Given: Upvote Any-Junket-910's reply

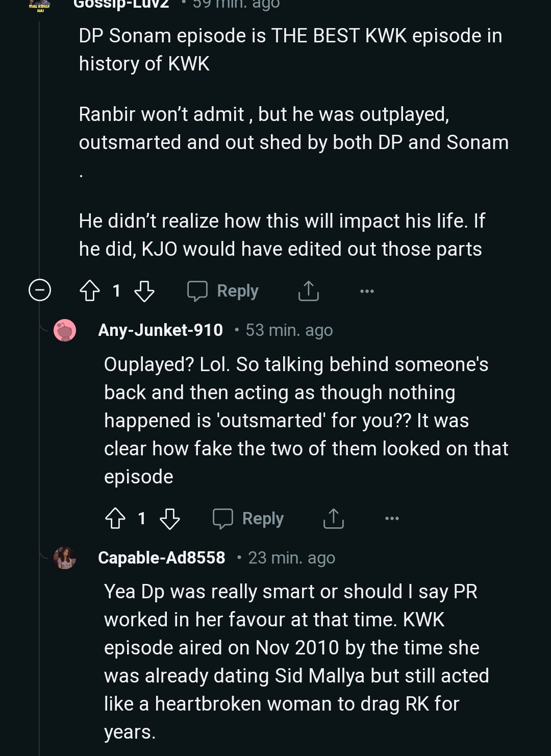Looking at the screenshot, I should coord(115,519).
